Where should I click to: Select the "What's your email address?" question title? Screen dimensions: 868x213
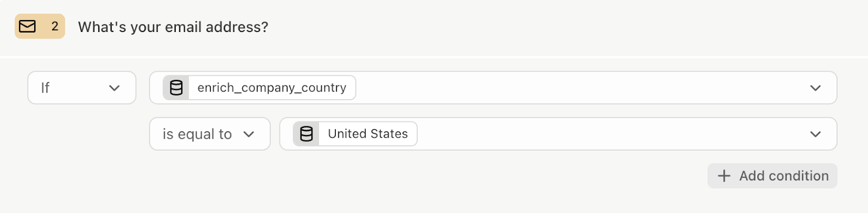(x=173, y=27)
